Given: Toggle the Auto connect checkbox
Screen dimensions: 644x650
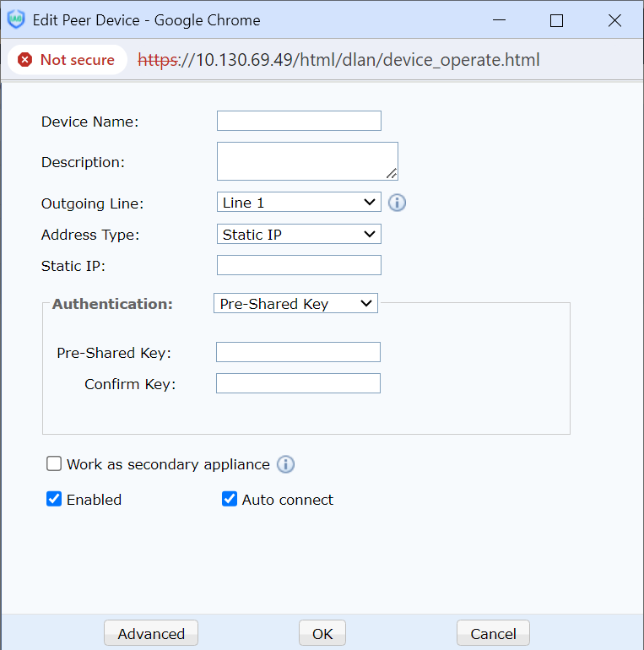Looking at the screenshot, I should [x=230, y=500].
